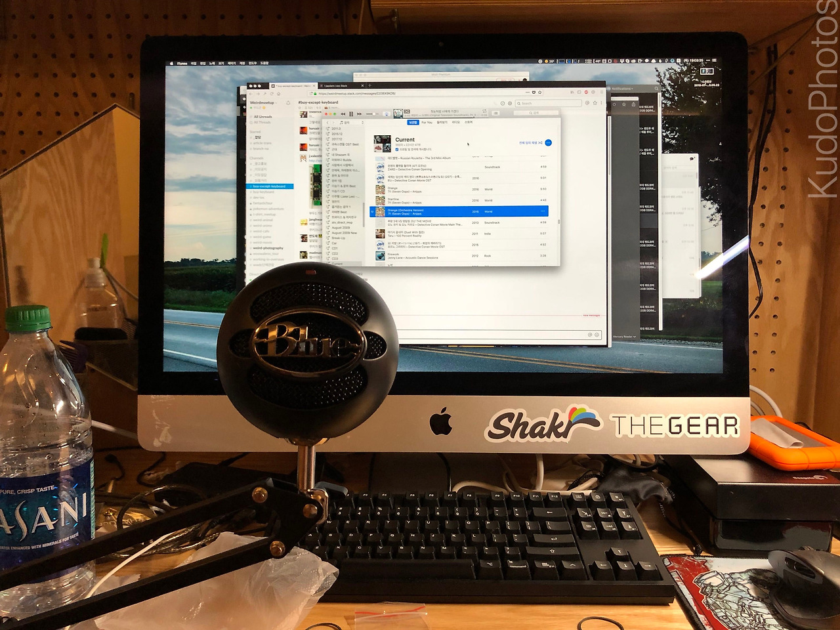The width and height of the screenshot is (840, 630).
Task: Adjust the iTunes volume slider
Action: (372, 114)
